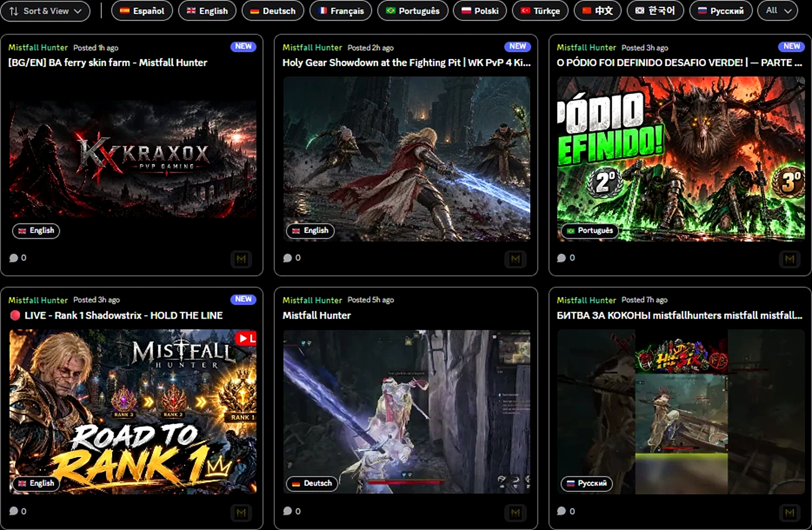Open the Sort & View dropdown

click(45, 11)
